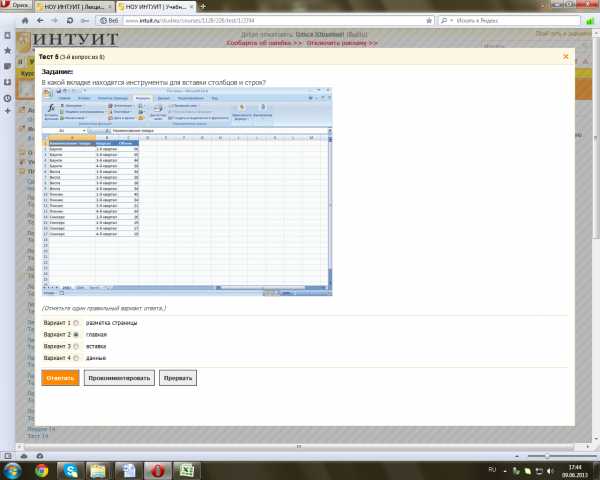
Task: Click the browser forward arrow
Action: click(55, 20)
